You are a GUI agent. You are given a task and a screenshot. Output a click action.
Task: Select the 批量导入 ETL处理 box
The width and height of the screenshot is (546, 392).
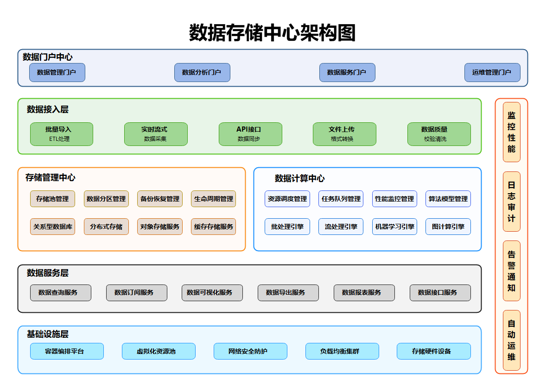tap(62, 134)
